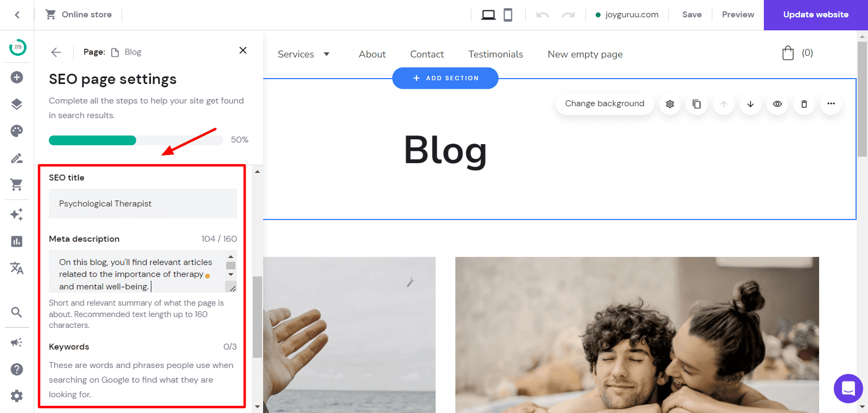This screenshot has height=413, width=868.
Task: Open the multilingual translate icon
Action: 17,268
